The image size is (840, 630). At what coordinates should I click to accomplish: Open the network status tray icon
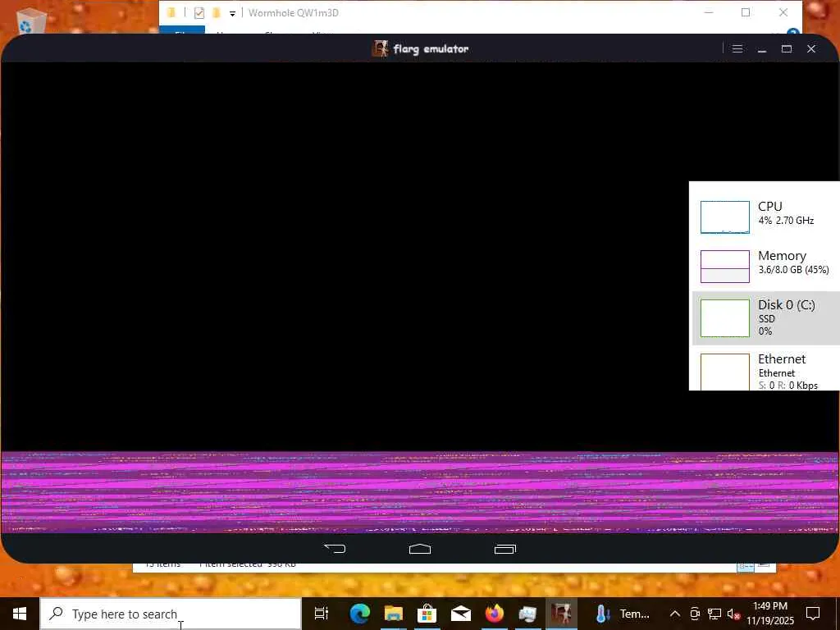click(x=714, y=614)
